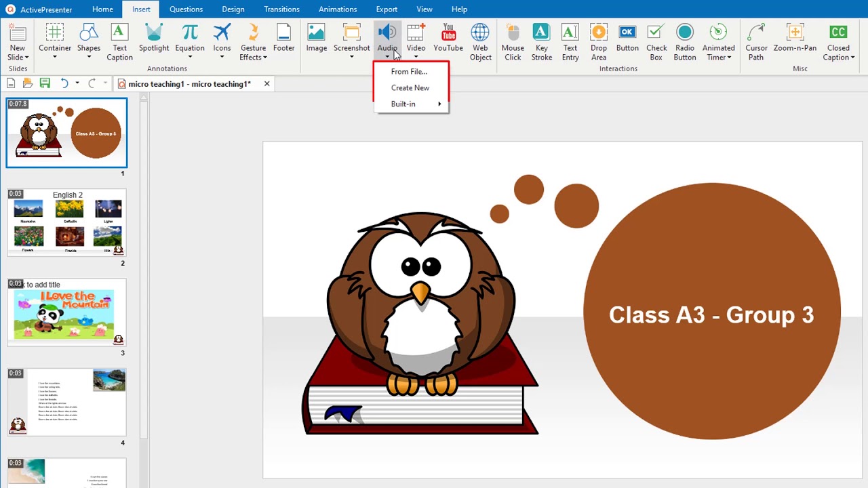This screenshot has height=488, width=868.
Task: Add a Mouse Click interaction
Action: pyautogui.click(x=513, y=42)
